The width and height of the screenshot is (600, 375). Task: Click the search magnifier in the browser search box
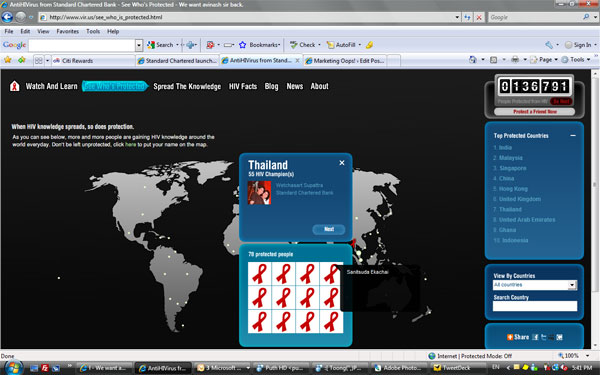point(586,17)
